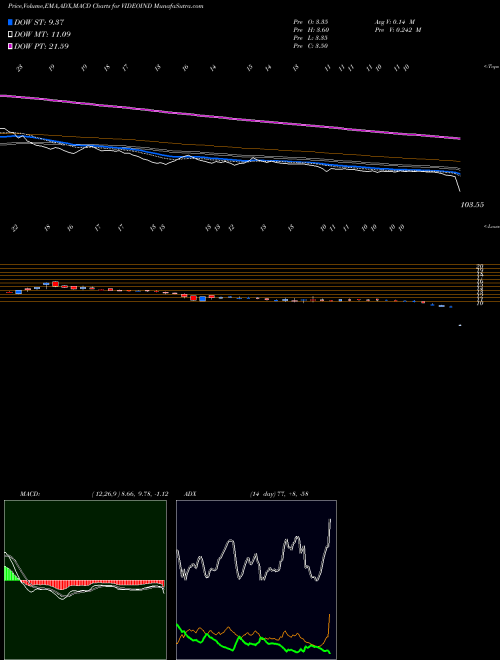Open the green MACD histogram panel
500x660 pixels.
tap(85, 580)
